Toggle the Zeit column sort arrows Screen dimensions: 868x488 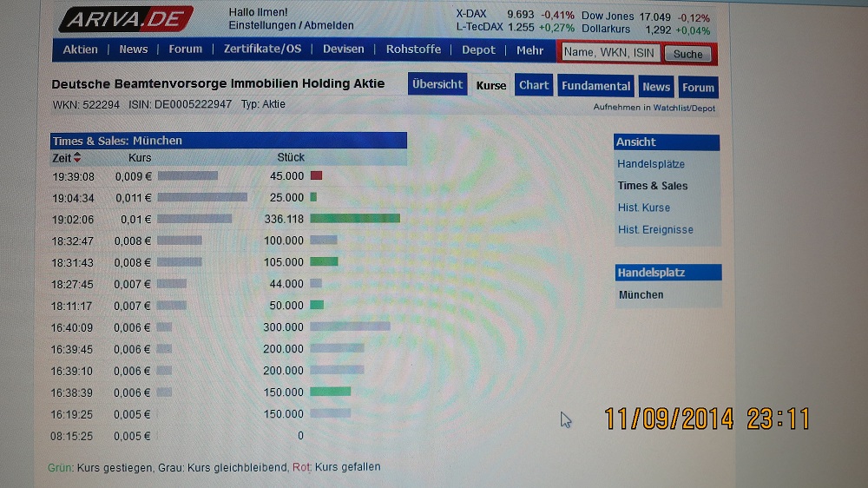click(77, 158)
